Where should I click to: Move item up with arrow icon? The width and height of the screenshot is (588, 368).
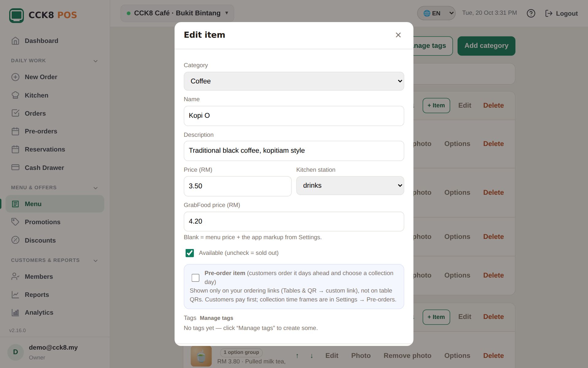297,356
